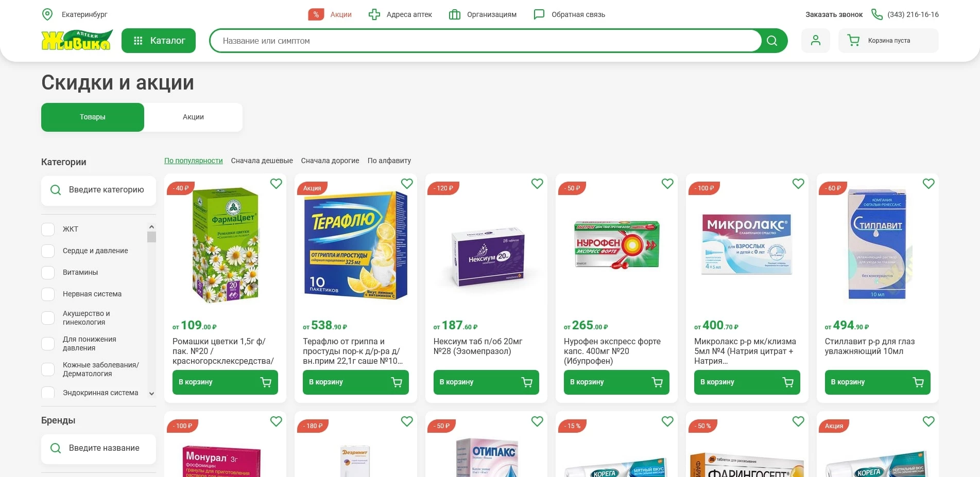Focus the Название или симптом search field

pos(484,41)
